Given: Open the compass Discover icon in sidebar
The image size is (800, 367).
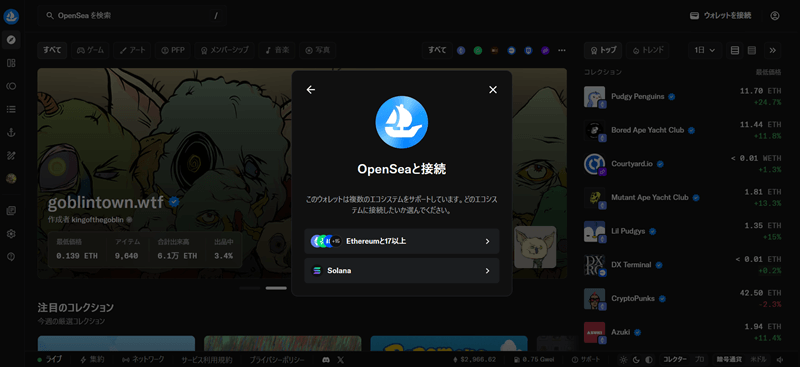Looking at the screenshot, I should pyautogui.click(x=11, y=40).
